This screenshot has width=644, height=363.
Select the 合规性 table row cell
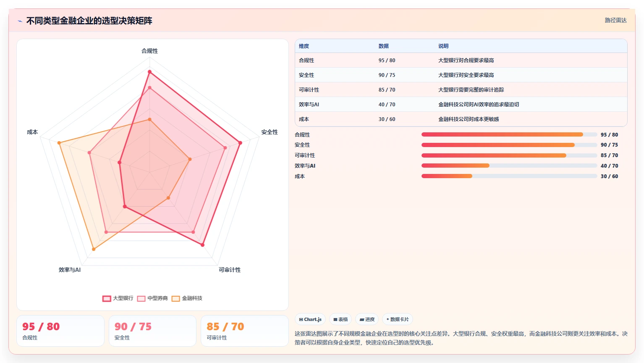[306, 60]
